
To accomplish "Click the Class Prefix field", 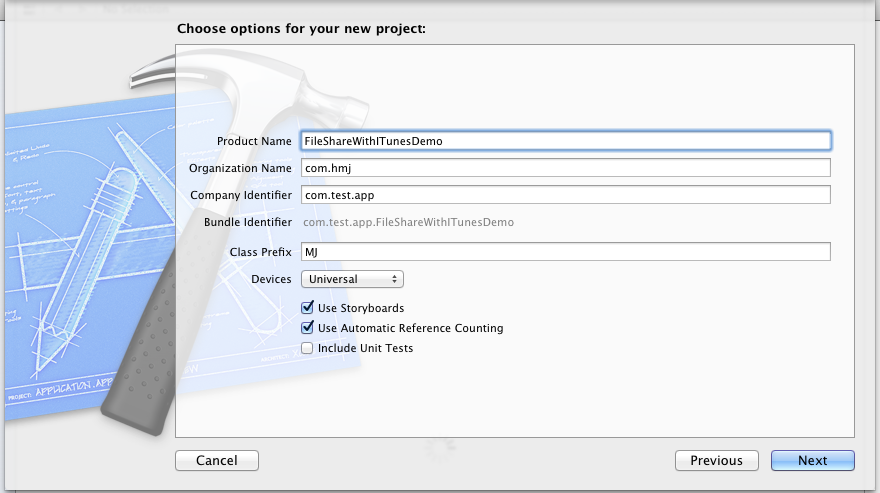I will click(x=566, y=252).
